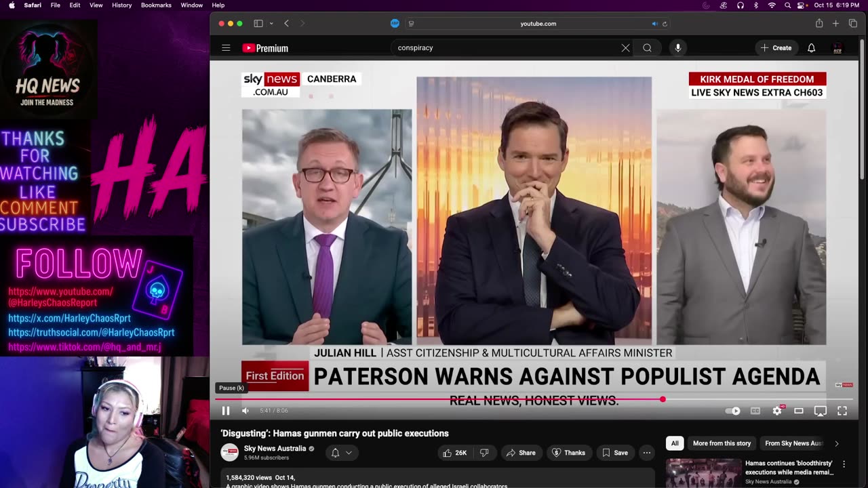Viewport: 868px width, 488px height.
Task: Select the 'From Sky News Aus' chip
Action: [793, 443]
